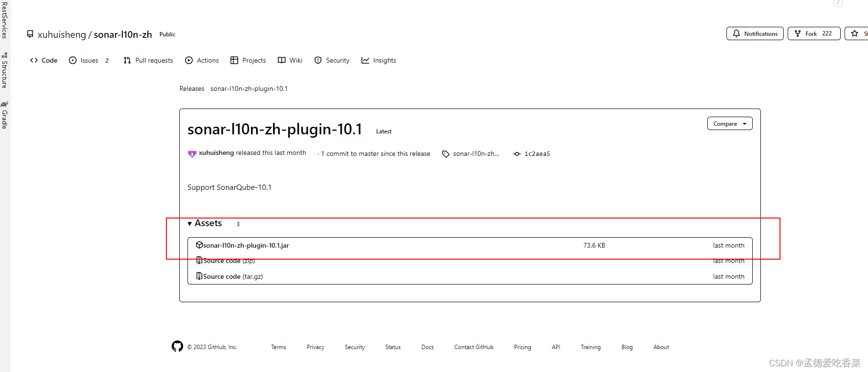Open the Wiki tab
The image size is (868, 372).
coord(290,60)
